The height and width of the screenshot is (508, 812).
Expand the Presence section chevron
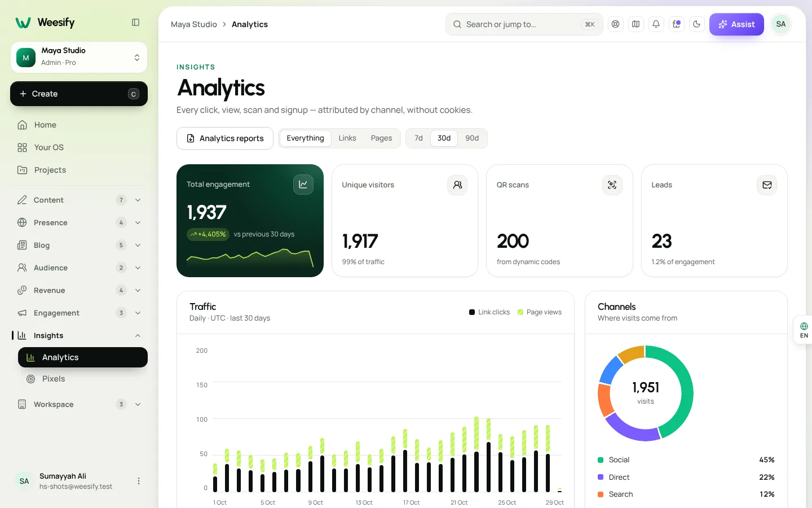138,222
